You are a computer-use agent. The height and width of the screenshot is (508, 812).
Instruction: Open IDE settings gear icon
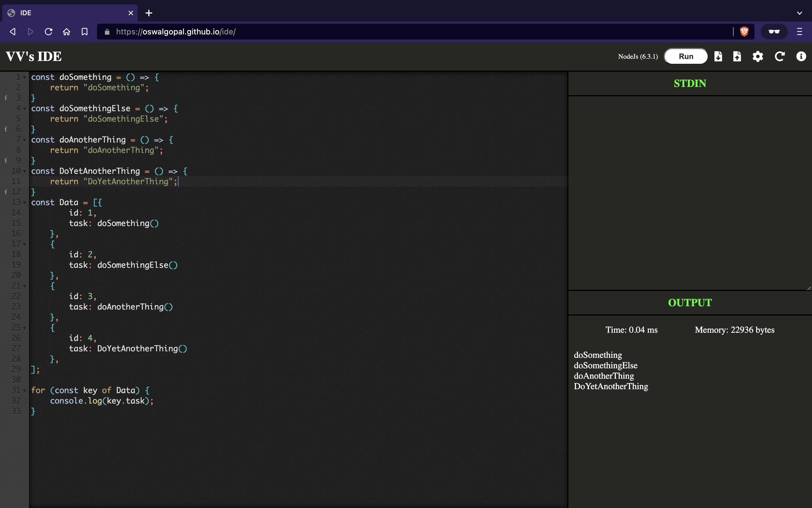(758, 56)
